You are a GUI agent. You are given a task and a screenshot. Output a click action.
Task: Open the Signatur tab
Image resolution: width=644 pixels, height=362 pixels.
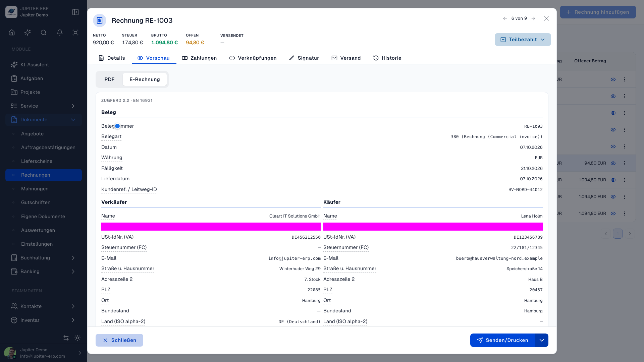(x=304, y=58)
